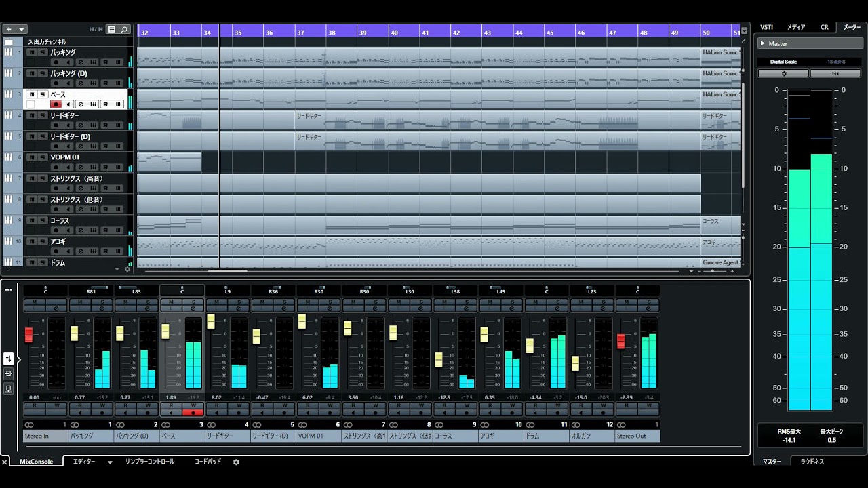Screen dimensions: 868x488
Task: Enable write automation on VOPM 01 track
Action: 118,167
